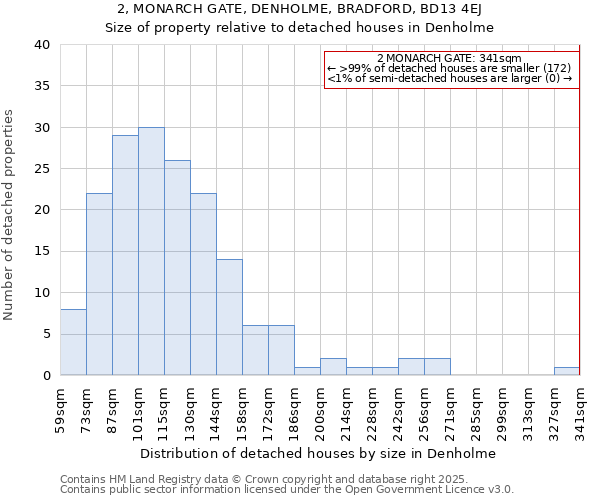Click the x-axis tick label 341sqm
The image size is (600, 500).
pyautogui.click(x=580, y=414)
